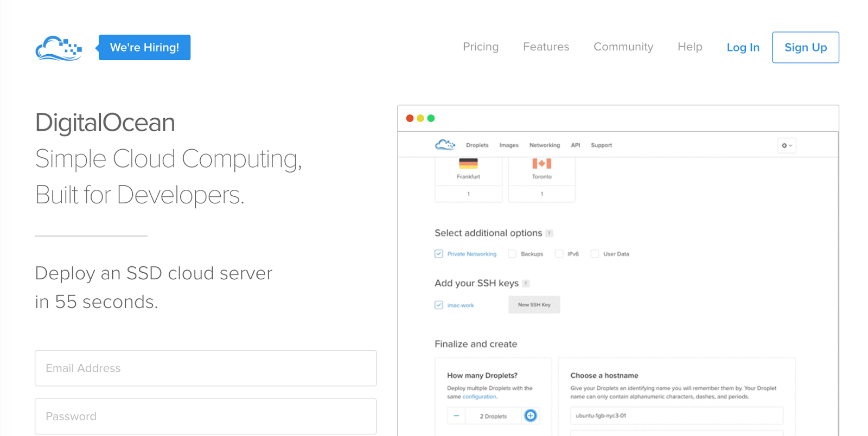Click the New SSH Key button

coord(534,305)
